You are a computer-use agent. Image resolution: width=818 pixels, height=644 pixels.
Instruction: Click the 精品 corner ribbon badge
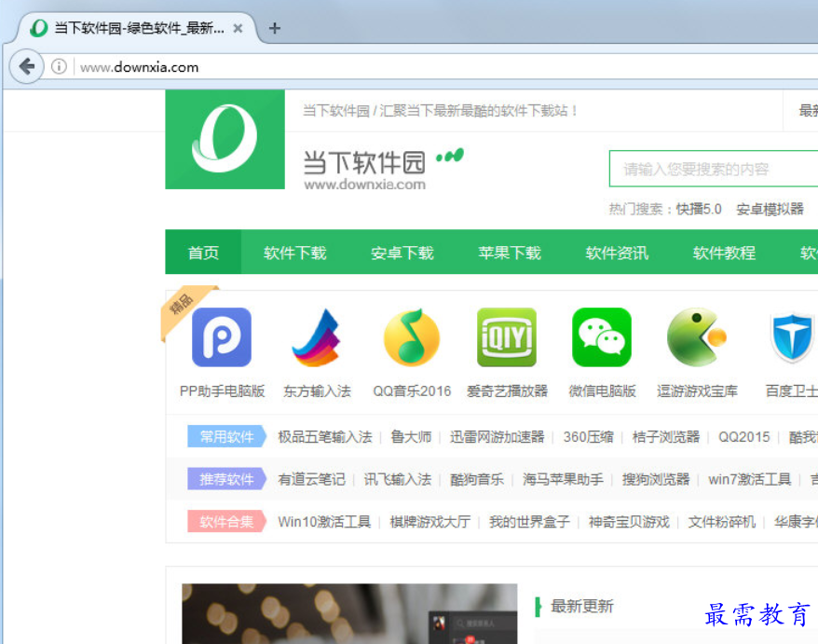point(183,306)
